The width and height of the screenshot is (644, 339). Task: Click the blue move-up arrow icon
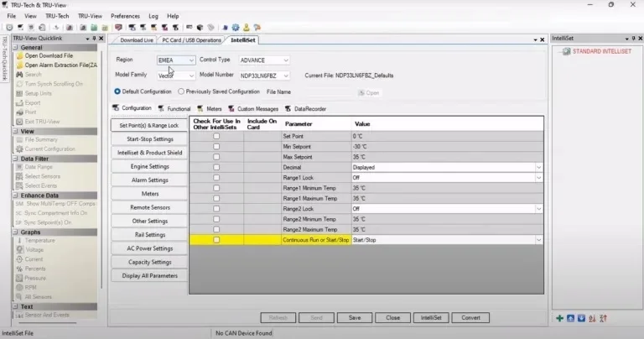click(570, 318)
